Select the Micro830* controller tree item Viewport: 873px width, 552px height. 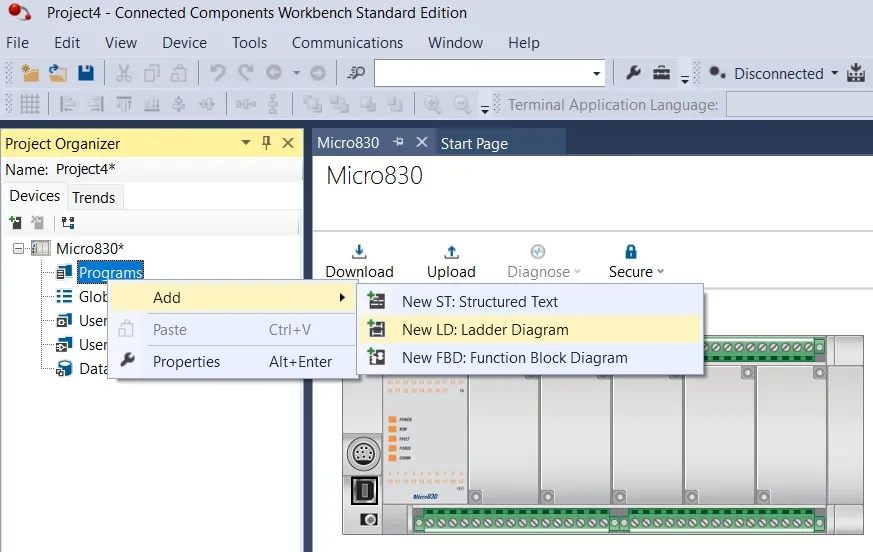tap(90, 248)
